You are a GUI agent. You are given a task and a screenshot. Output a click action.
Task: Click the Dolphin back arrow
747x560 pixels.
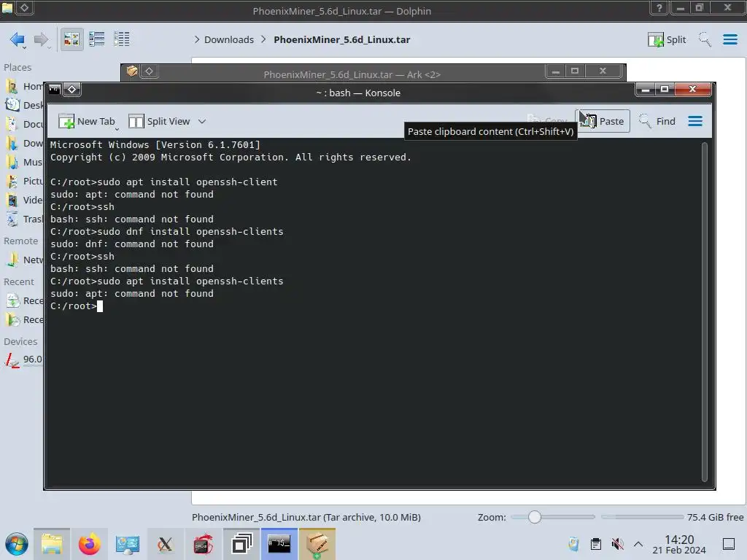(x=18, y=39)
